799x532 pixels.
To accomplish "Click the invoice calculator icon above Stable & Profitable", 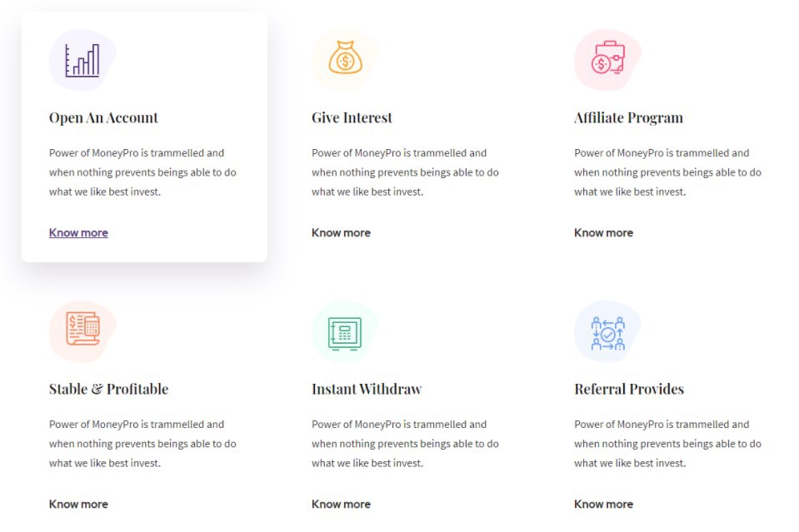I will coord(82,331).
